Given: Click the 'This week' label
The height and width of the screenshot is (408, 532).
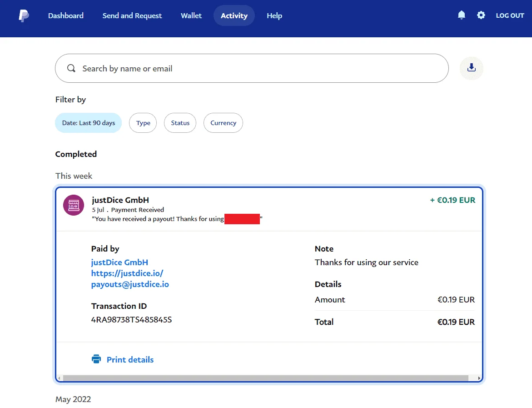Looking at the screenshot, I should click(74, 176).
